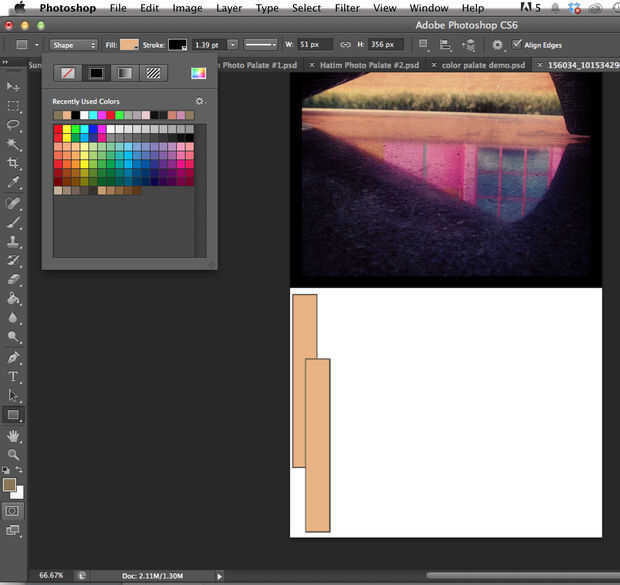Select the Rectangle shape tool
This screenshot has height=585, width=620.
[13, 415]
